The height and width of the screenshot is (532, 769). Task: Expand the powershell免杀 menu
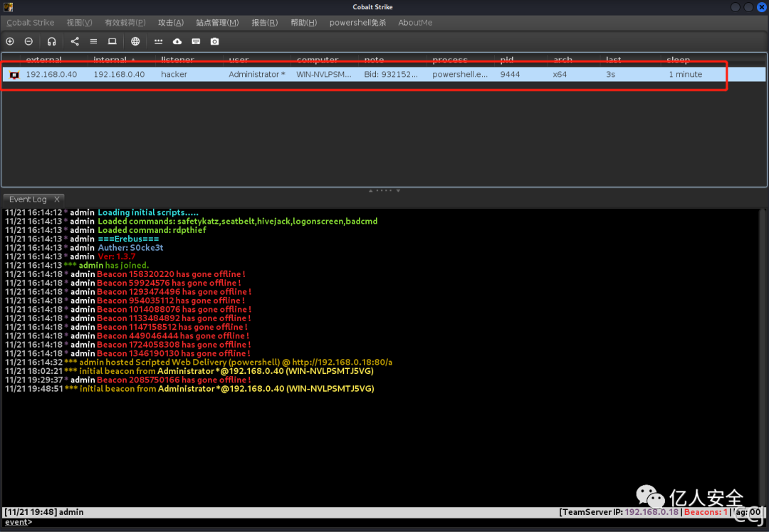pyautogui.click(x=357, y=23)
